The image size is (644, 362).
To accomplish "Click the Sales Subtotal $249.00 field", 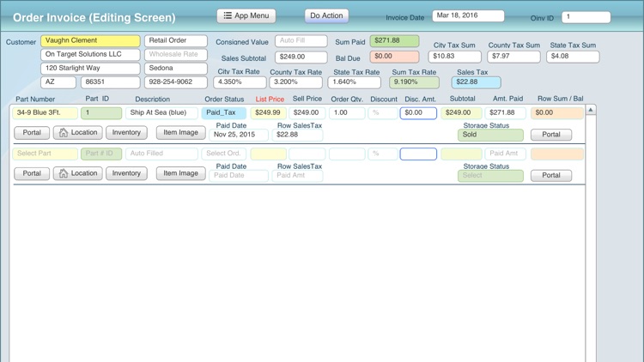I will click(301, 57).
